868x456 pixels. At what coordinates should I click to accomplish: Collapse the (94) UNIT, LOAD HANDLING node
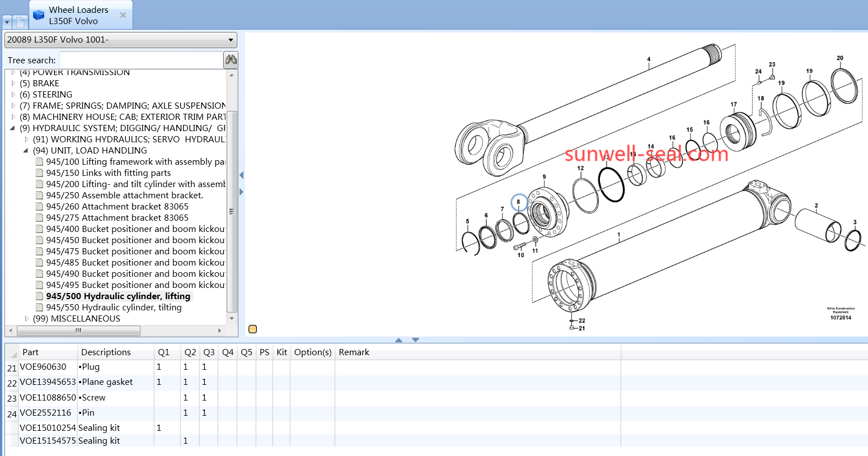[26, 151]
